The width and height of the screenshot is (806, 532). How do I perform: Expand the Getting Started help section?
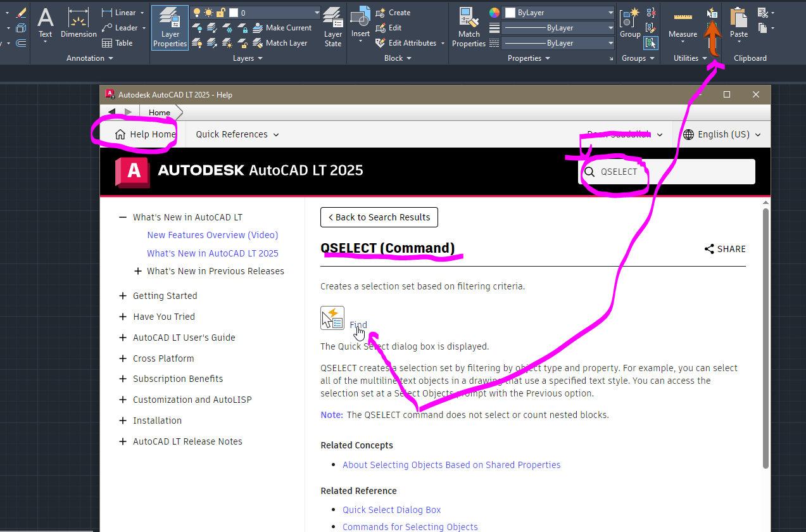point(165,295)
